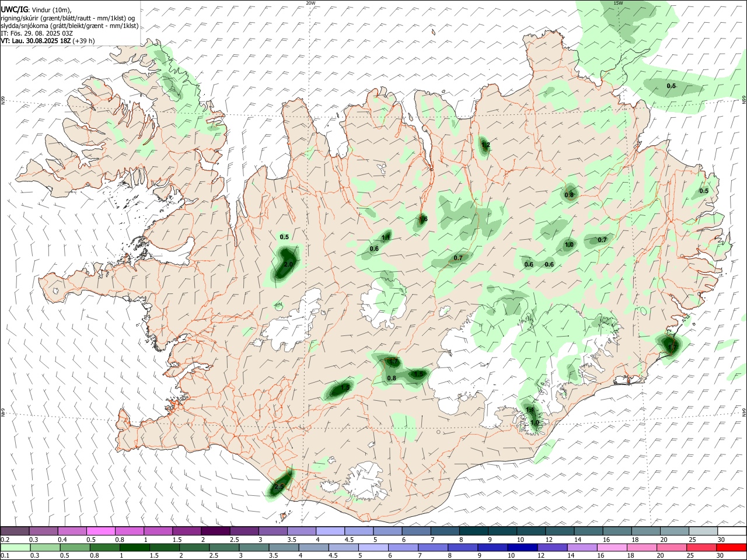Click the left of the two adjacent '0.6' values
747x560 pixels.
529,265
